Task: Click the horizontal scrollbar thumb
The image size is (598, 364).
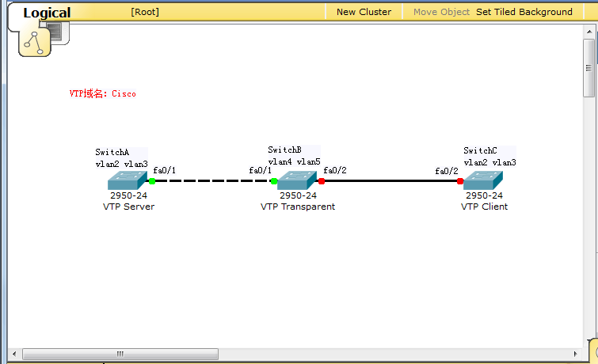Action: point(119,354)
